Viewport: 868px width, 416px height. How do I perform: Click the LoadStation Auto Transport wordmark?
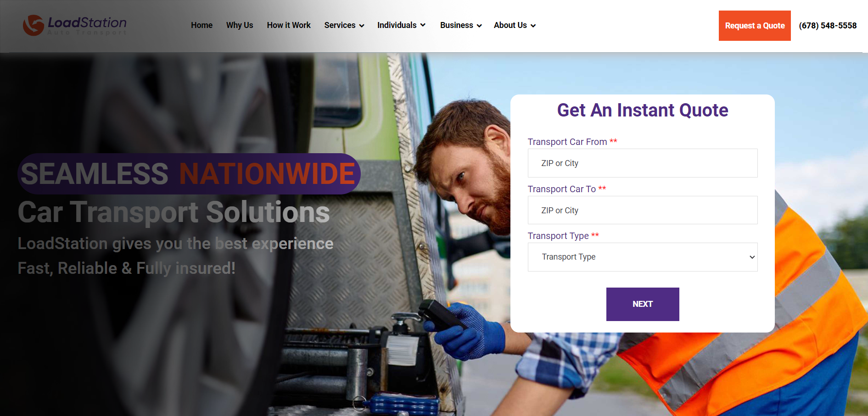point(87,26)
